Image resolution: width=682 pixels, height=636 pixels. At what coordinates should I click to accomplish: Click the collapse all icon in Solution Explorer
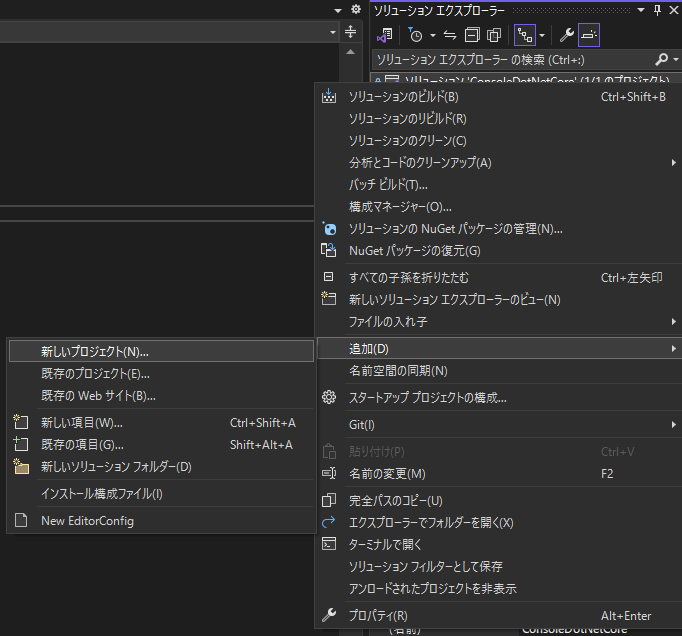(472, 35)
